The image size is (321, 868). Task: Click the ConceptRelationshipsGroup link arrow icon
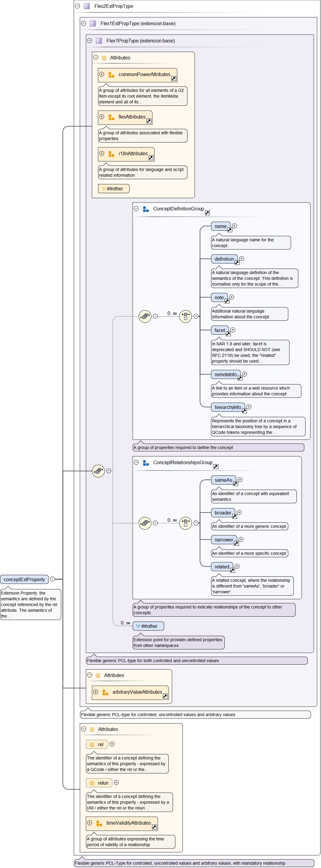point(216,467)
